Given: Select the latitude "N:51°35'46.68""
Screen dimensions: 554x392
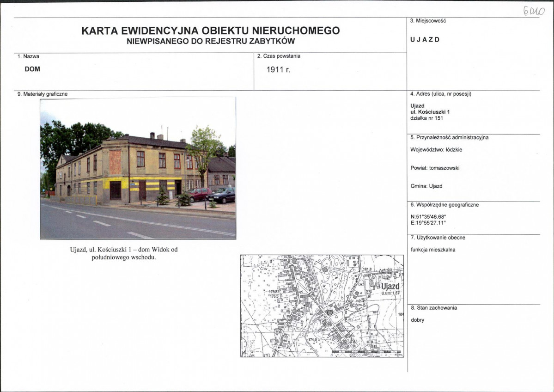Looking at the screenshot, I should tap(428, 217).
